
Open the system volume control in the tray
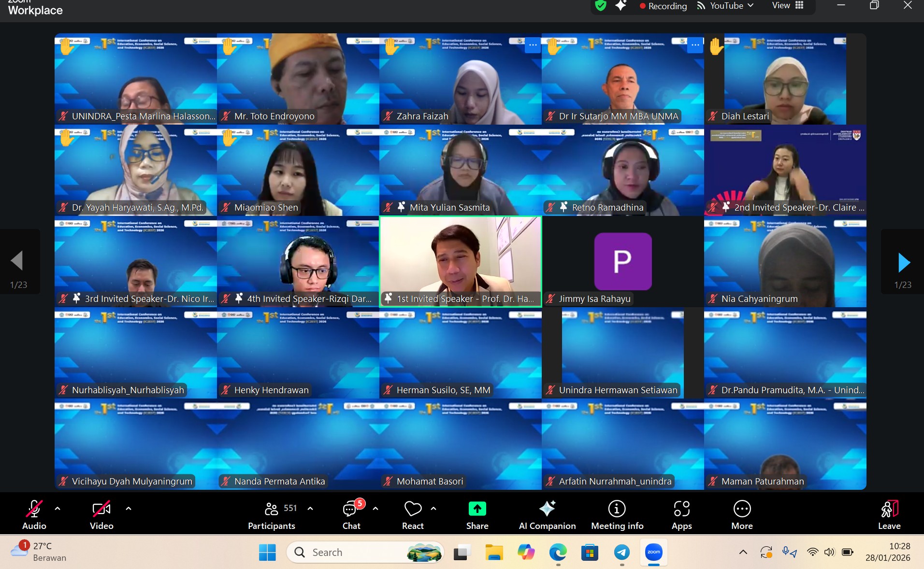coord(829,553)
